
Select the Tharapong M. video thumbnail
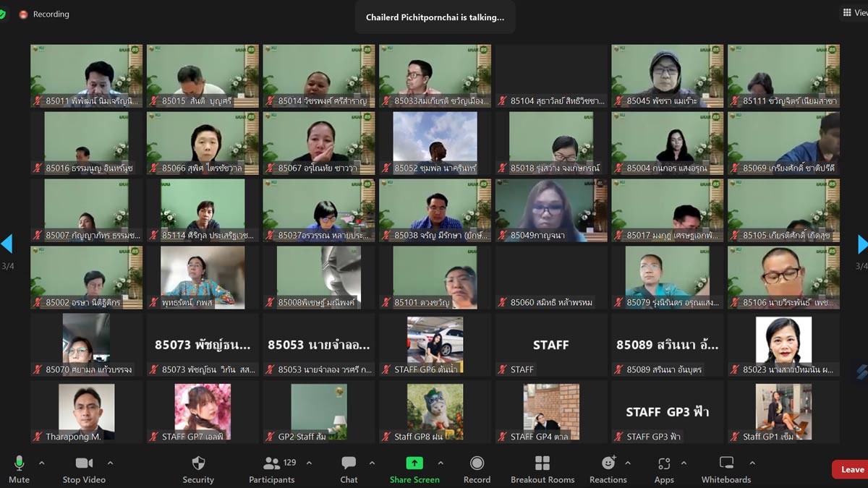(86, 412)
